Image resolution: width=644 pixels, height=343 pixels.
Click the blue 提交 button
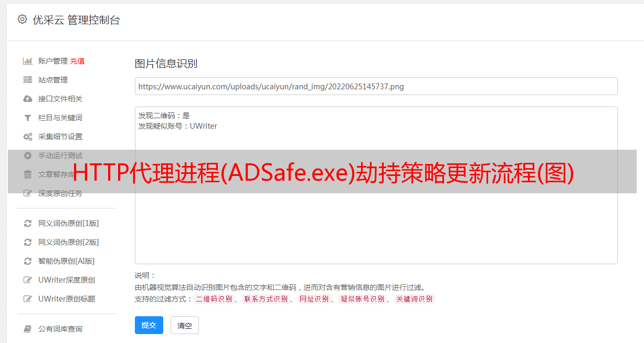(x=149, y=325)
